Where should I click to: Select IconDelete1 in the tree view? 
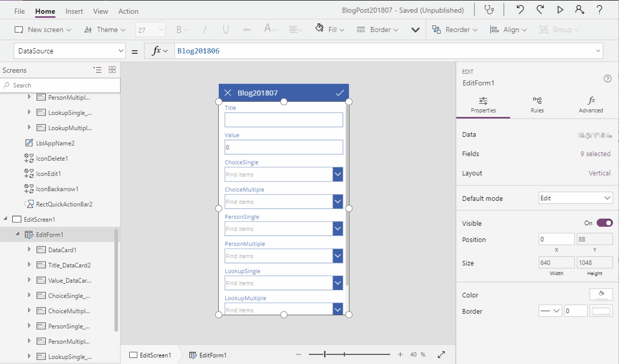tap(52, 159)
